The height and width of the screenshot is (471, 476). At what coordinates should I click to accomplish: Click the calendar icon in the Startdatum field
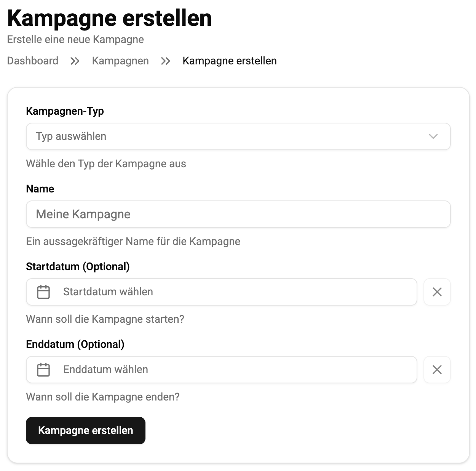point(43,292)
